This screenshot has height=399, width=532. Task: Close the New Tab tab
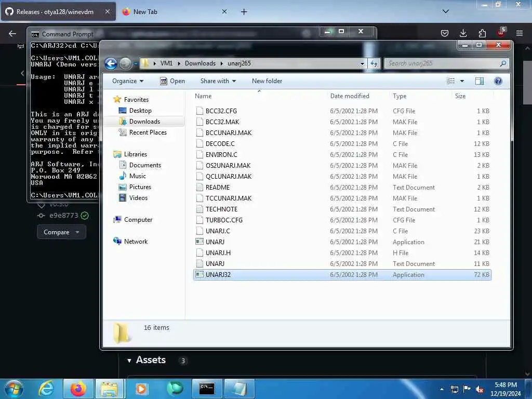click(224, 11)
